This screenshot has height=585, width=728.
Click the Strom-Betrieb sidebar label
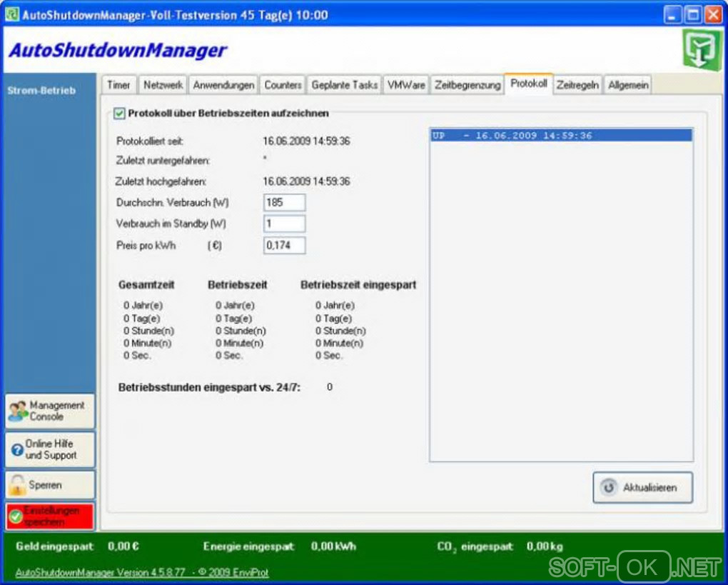41,91
